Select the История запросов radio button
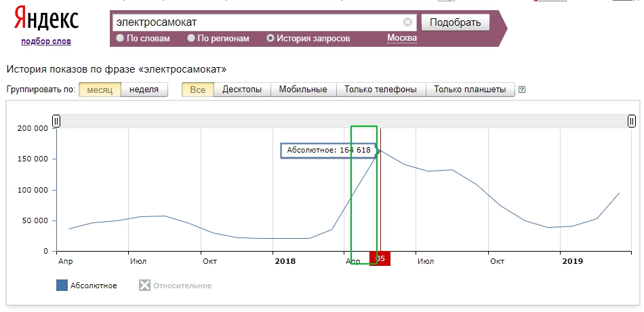Image resolution: width=644 pixels, height=312 pixels. 270,39
